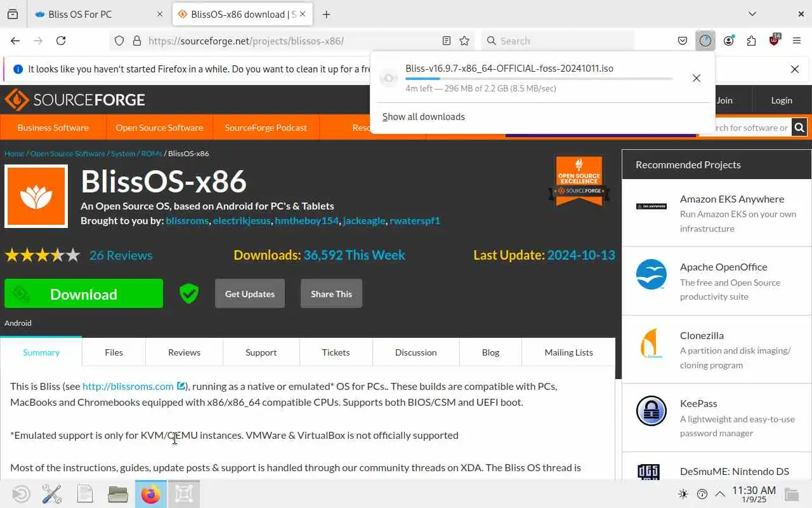This screenshot has height=508, width=812.
Task: Click the URL address bar
Action: (292, 41)
